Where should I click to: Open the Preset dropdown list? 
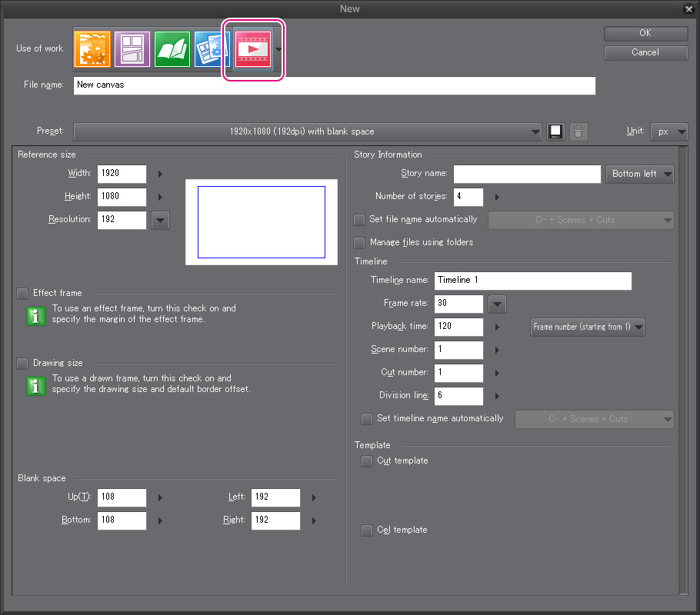click(308, 131)
